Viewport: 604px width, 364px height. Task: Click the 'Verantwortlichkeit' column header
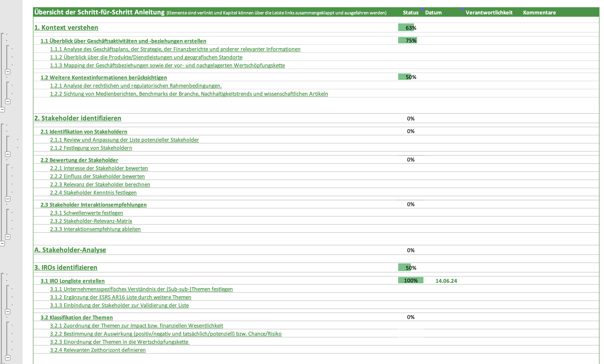[489, 12]
